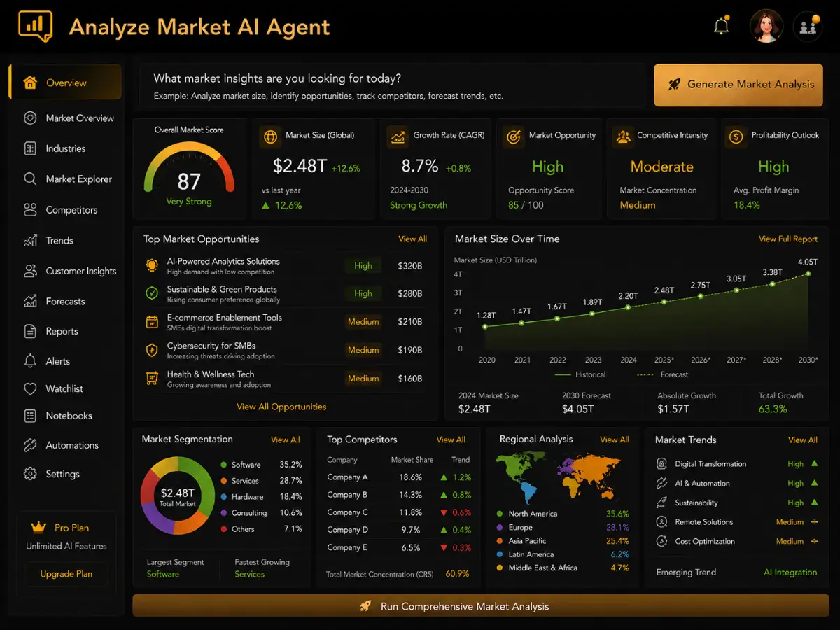840x630 pixels.
Task: Click the Profitability Outlook dollar icon
Action: [x=736, y=136]
